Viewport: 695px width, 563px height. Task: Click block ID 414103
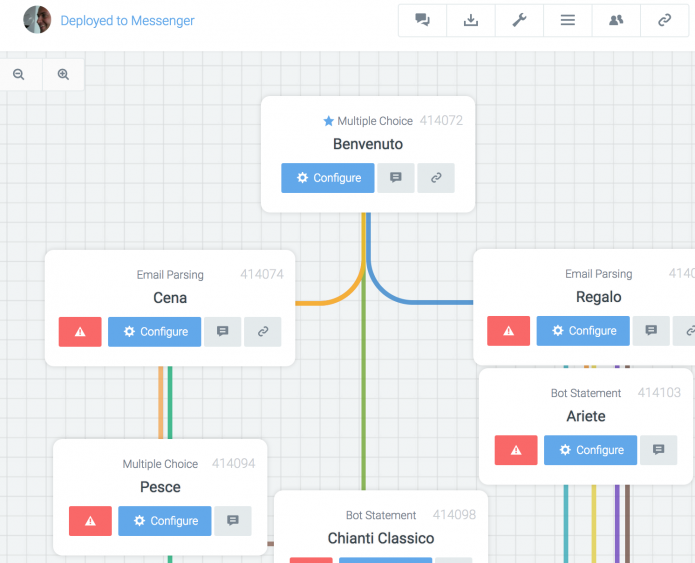tap(659, 393)
